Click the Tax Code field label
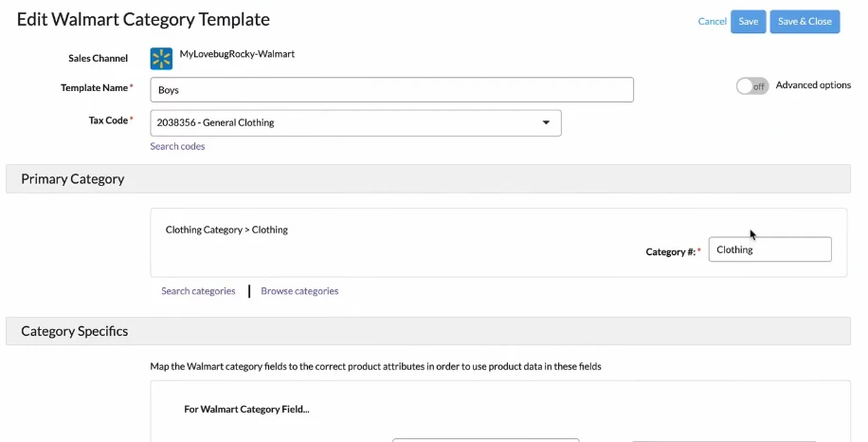The height and width of the screenshot is (442, 868). click(106, 120)
